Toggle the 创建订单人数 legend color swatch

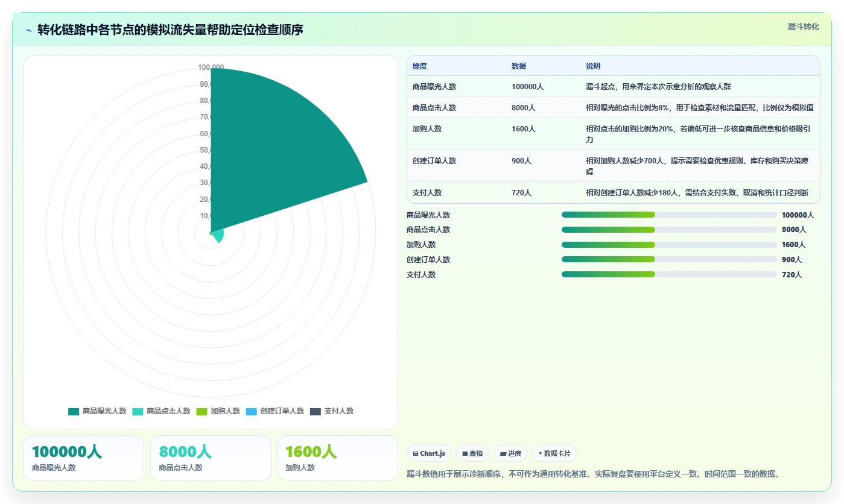click(x=252, y=411)
